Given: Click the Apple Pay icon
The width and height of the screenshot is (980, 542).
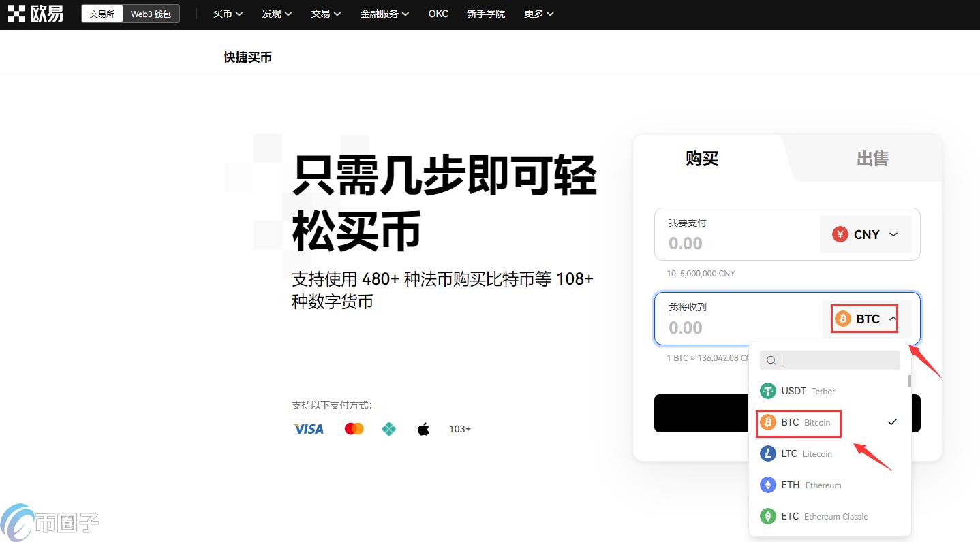Looking at the screenshot, I should pyautogui.click(x=423, y=428).
